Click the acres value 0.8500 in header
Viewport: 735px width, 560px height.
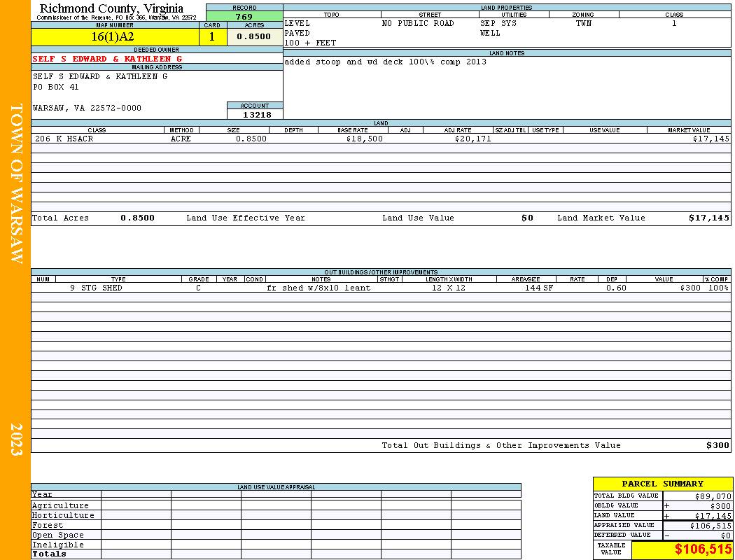point(253,36)
